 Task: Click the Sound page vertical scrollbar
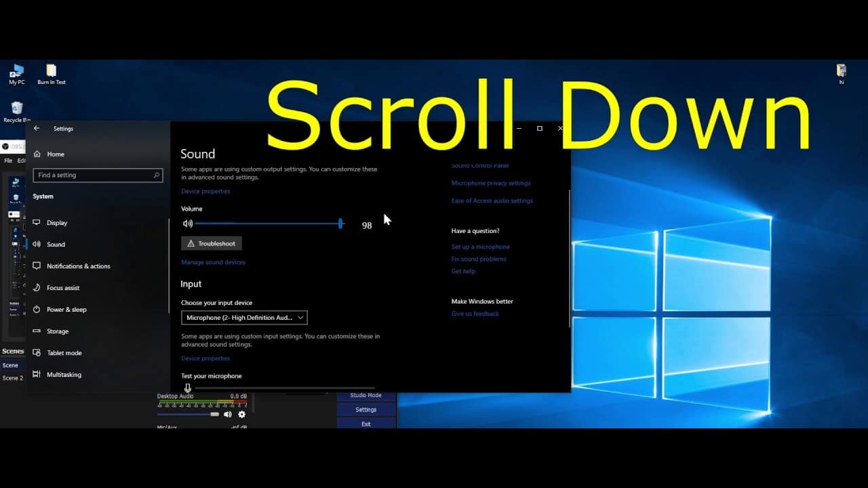[x=569, y=258]
